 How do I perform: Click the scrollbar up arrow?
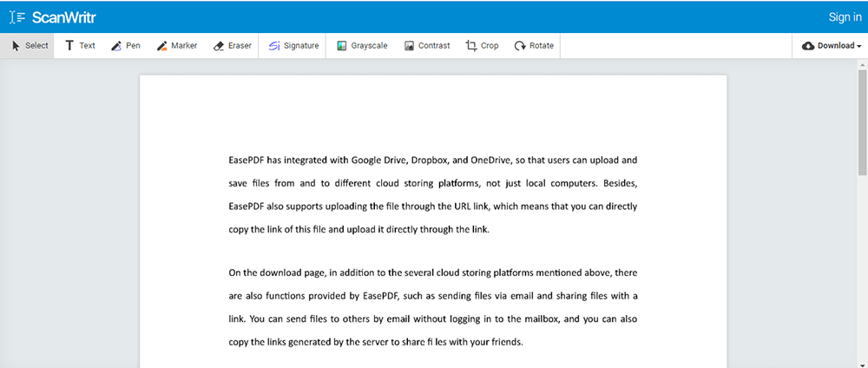(862, 65)
